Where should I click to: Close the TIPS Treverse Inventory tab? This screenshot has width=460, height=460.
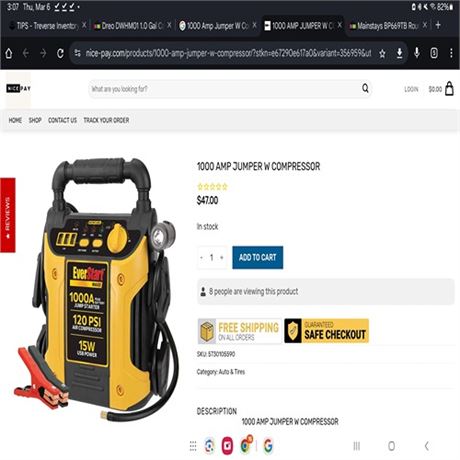(x=84, y=25)
